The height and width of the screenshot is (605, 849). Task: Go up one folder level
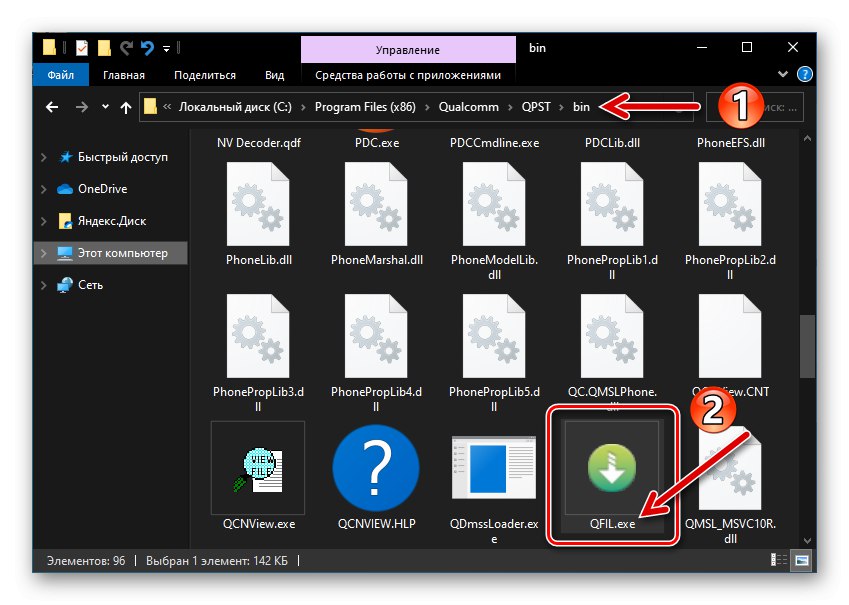126,107
